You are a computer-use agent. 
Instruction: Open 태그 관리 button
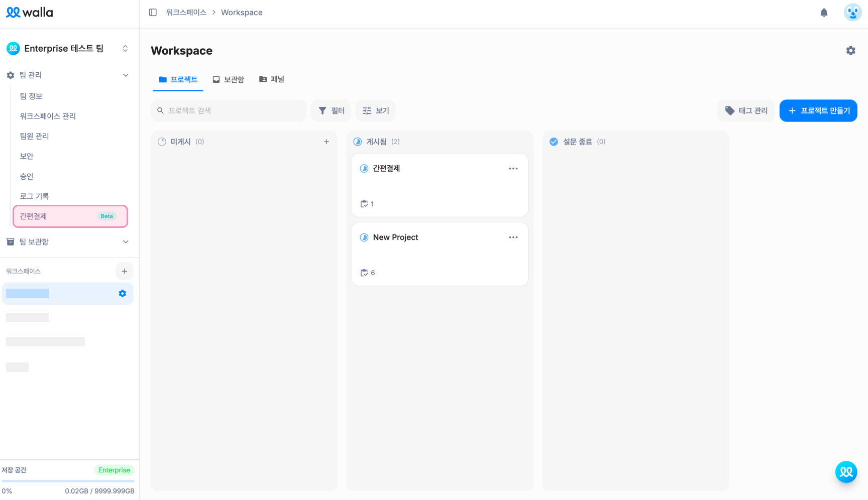[x=746, y=111]
